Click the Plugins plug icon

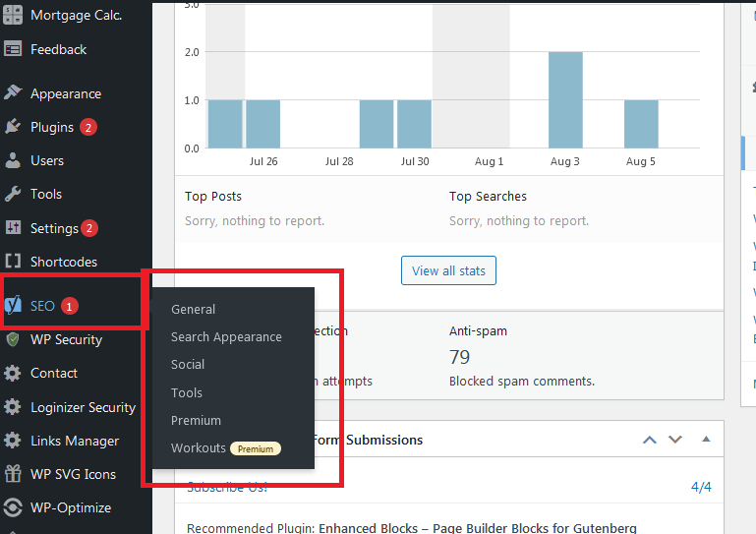click(13, 127)
